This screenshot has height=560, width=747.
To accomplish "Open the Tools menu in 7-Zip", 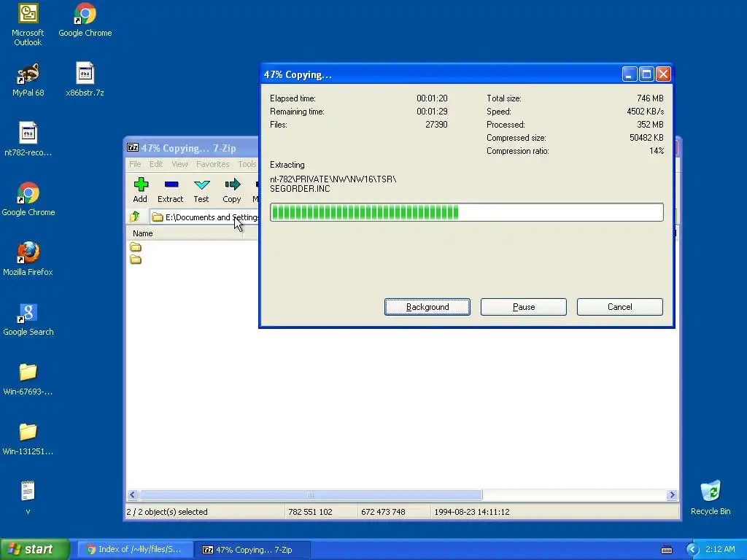I will tap(247, 164).
